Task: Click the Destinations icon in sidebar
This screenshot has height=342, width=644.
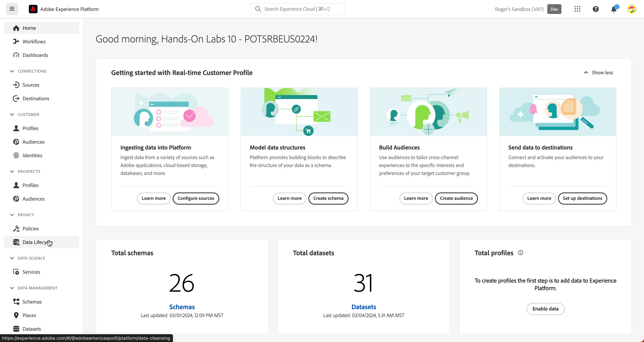Action: tap(16, 98)
